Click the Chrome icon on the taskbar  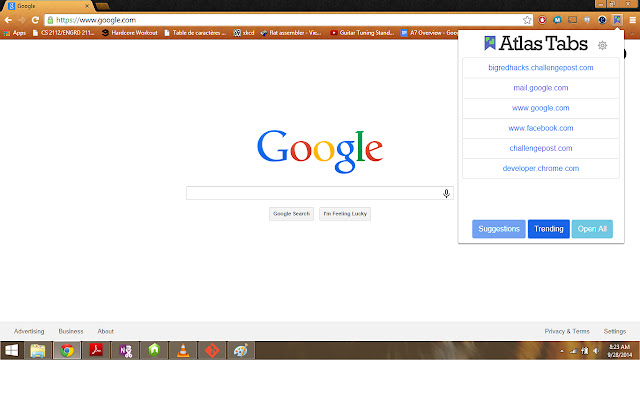67,350
